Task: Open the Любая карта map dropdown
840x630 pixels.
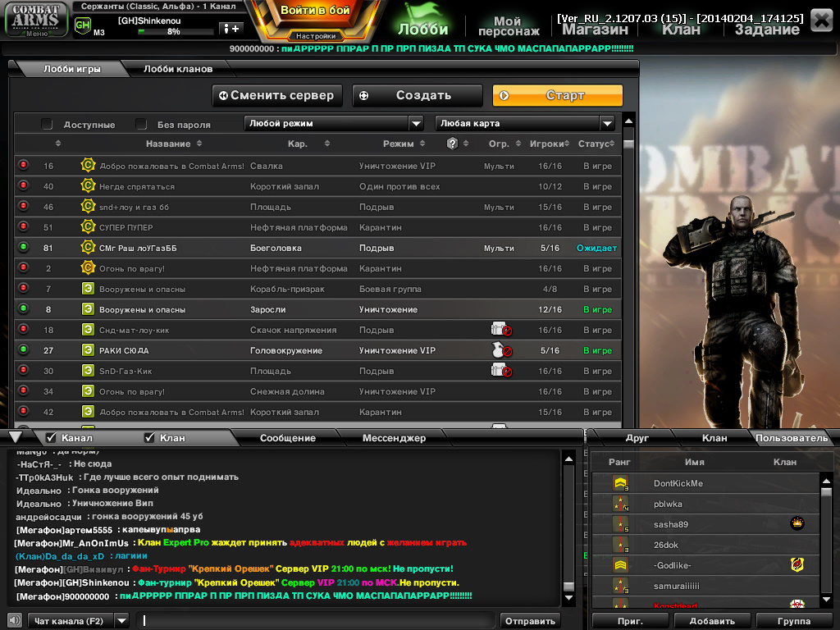Action: tap(525, 123)
